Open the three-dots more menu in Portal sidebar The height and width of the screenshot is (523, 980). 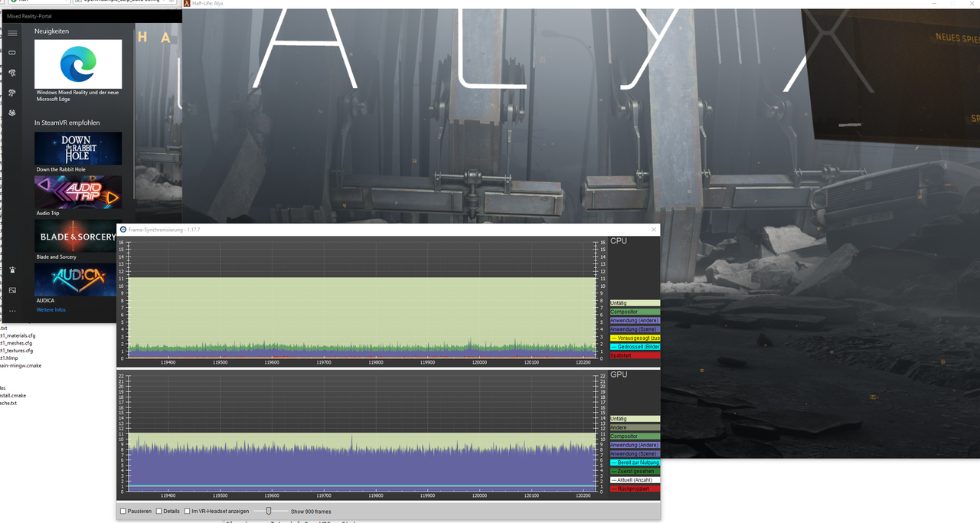click(x=12, y=311)
